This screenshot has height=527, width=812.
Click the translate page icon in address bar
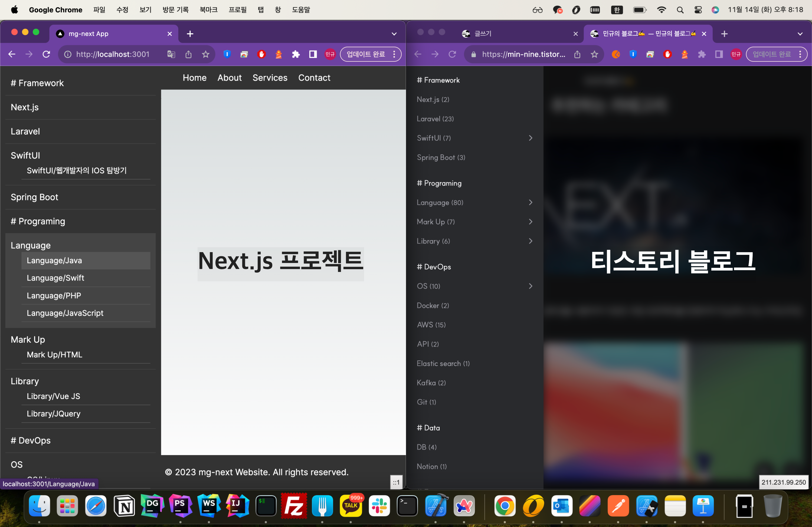(x=171, y=54)
